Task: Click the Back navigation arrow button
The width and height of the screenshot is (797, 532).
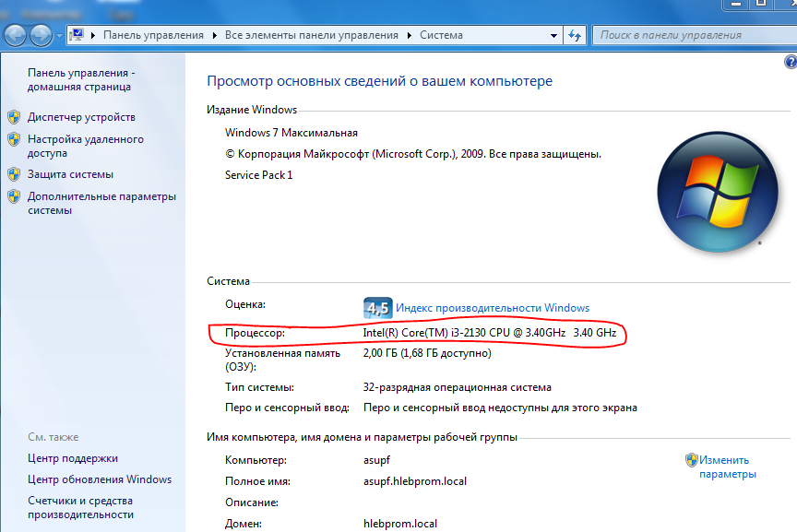Action: pyautogui.click(x=16, y=36)
